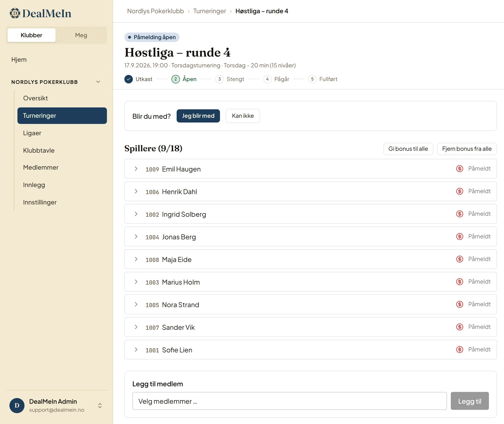Expand Emil Haugen player row
504x424 pixels.
136,169
